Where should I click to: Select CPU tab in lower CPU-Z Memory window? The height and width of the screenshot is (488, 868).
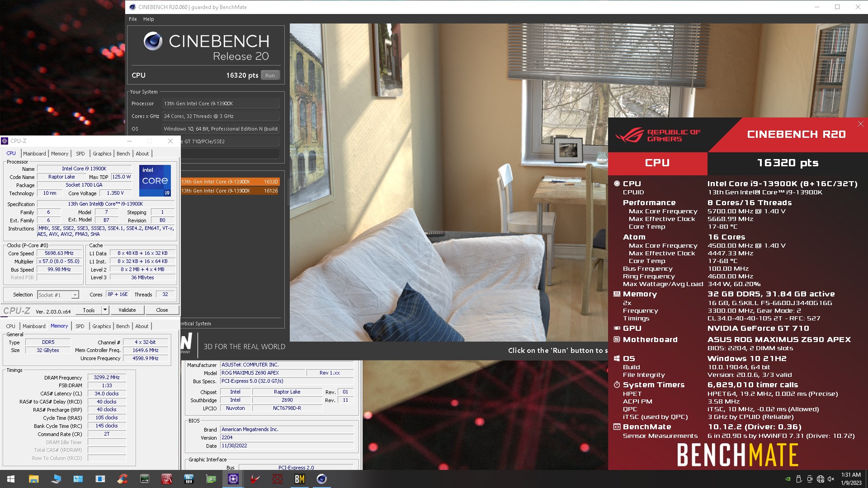(x=10, y=326)
